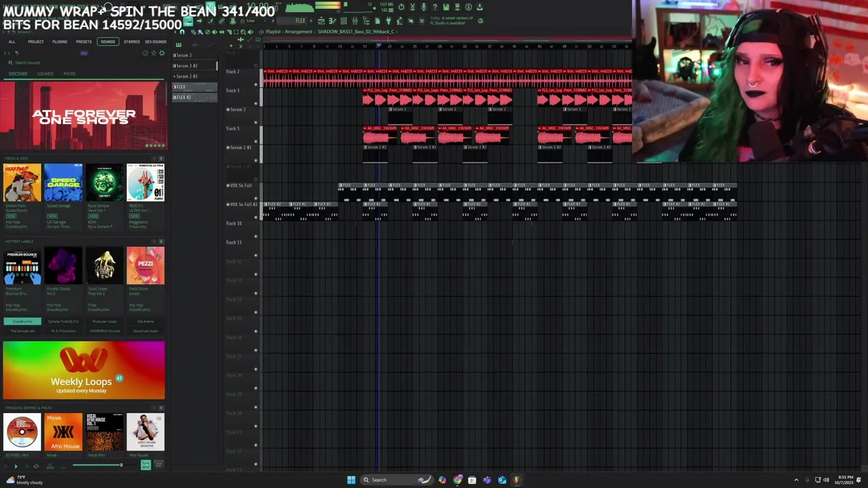Click the piano roll icon in toolbar
This screenshot has height=488, width=868.
coord(332,21)
